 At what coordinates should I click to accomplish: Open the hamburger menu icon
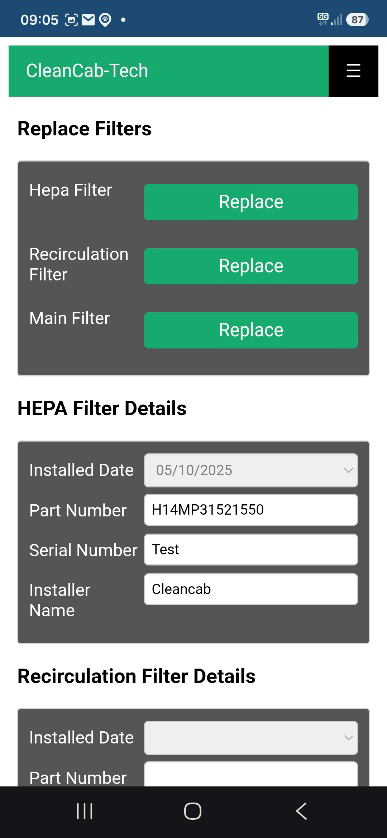tap(353, 71)
